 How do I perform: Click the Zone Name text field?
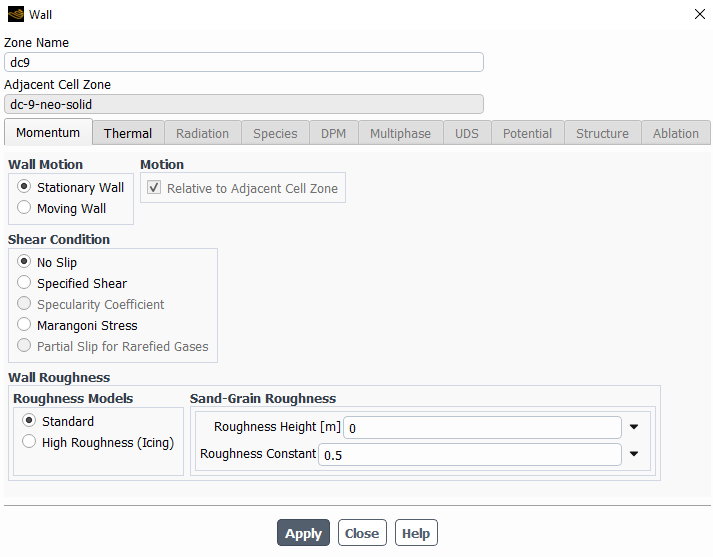[x=243, y=62]
